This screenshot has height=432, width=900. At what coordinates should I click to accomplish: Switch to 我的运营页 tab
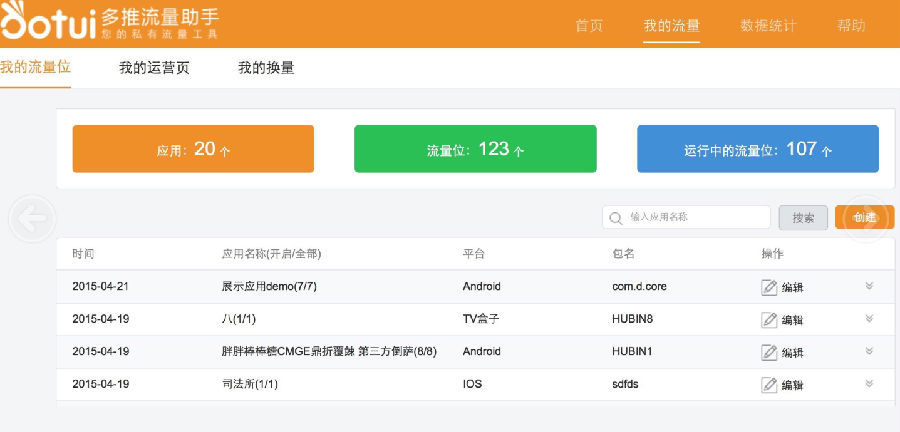[154, 68]
